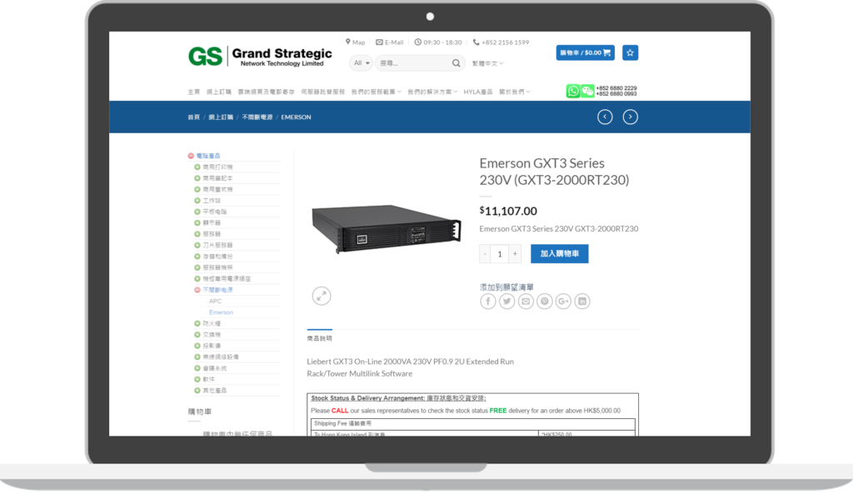
Task: Click the clock icon beside 09:30 - 18:30
Action: coord(418,42)
